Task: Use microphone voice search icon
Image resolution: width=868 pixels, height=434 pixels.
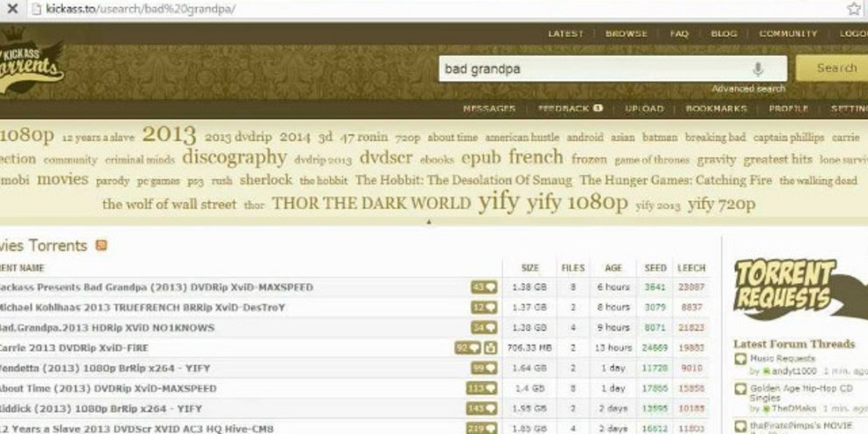Action: click(x=758, y=68)
